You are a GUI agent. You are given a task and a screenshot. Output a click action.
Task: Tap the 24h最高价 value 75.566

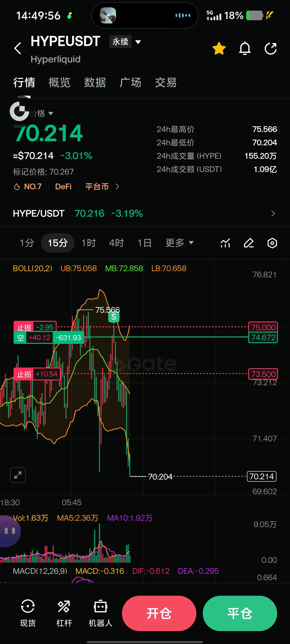[x=264, y=129]
